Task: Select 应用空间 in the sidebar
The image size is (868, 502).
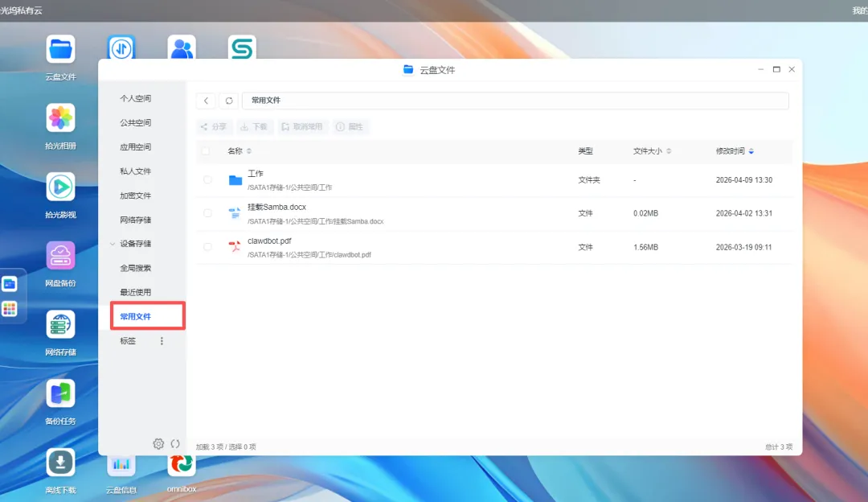Action: [x=136, y=147]
